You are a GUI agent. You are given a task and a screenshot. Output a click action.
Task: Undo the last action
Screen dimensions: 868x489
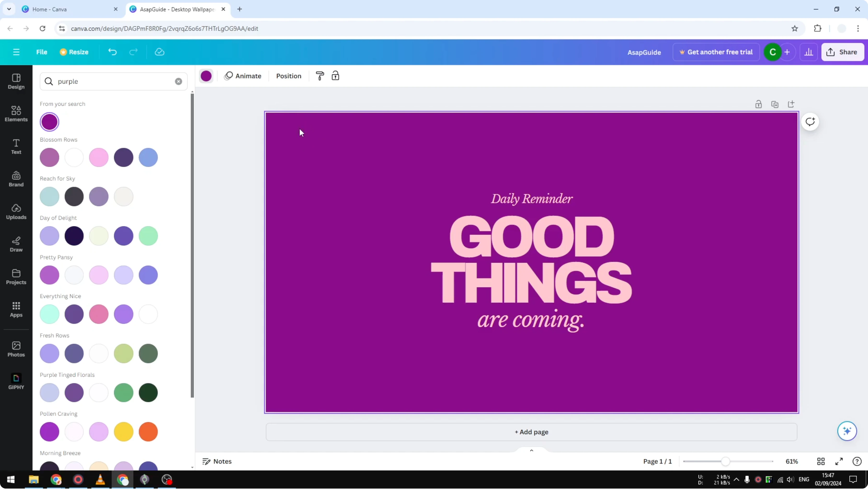tap(112, 52)
